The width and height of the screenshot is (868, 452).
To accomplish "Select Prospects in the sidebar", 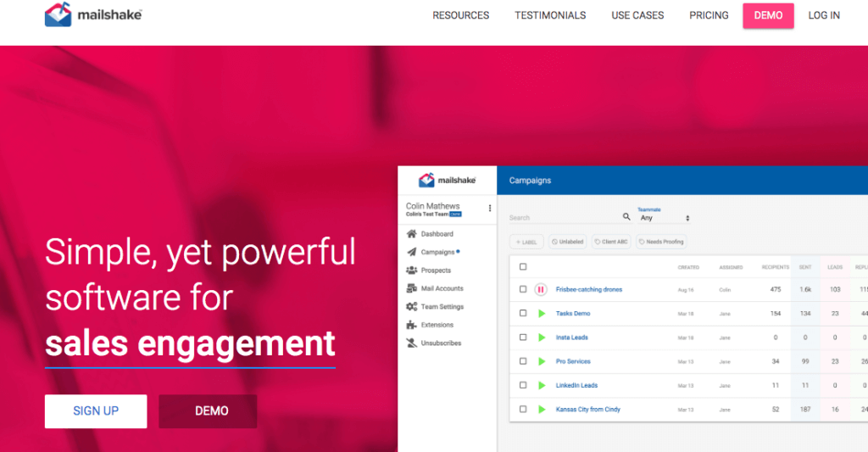I will pos(436,271).
